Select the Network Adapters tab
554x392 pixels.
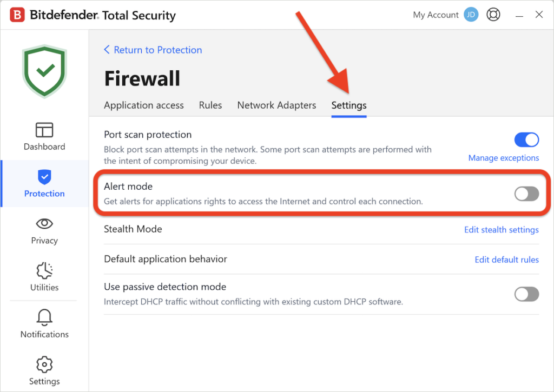[276, 105]
